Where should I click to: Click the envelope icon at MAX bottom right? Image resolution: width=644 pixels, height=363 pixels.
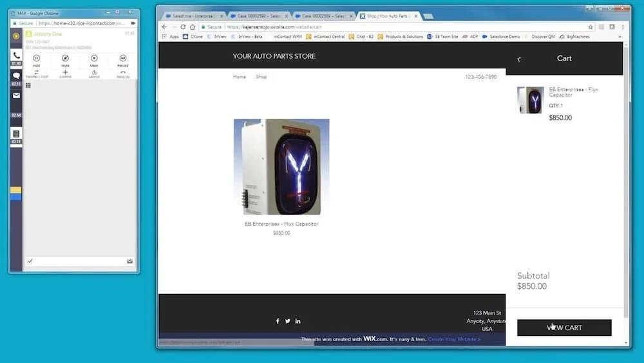[130, 261]
